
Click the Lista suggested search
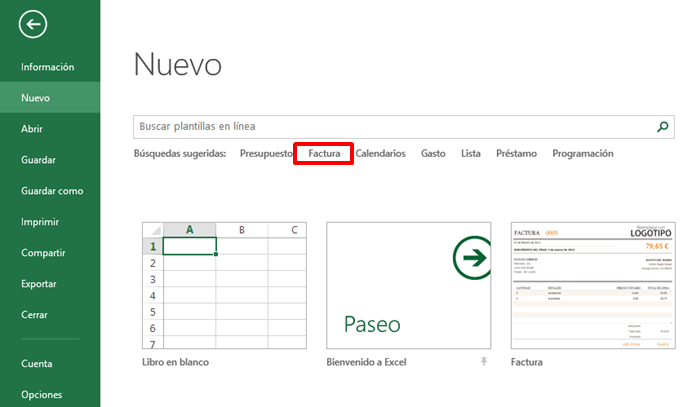pyautogui.click(x=471, y=154)
